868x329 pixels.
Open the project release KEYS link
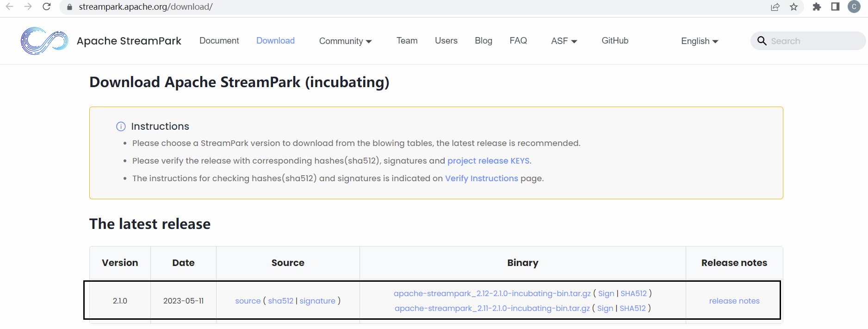point(488,161)
